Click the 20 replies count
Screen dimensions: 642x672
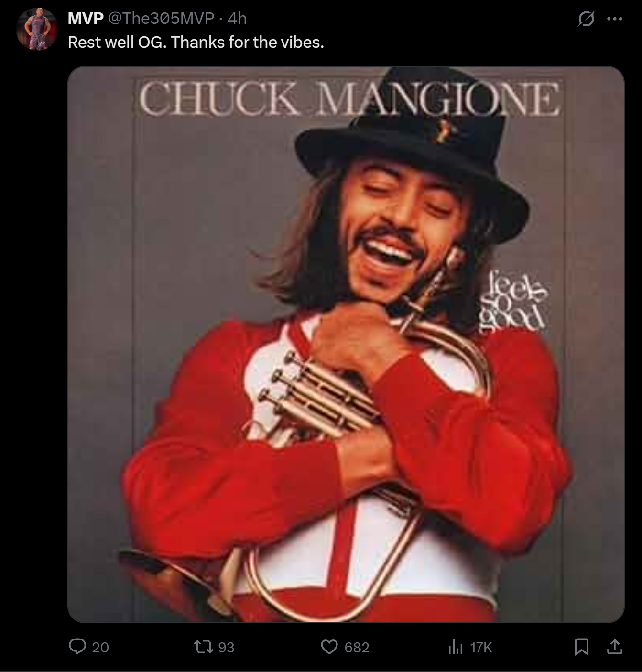(x=100, y=647)
